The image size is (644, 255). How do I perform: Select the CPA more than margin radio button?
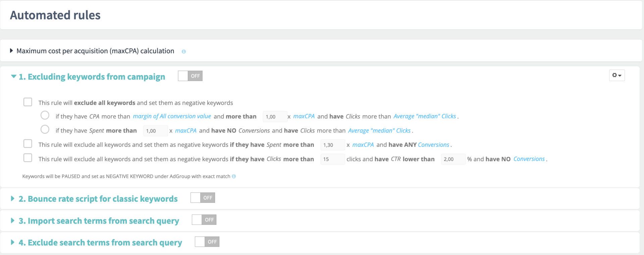45,115
